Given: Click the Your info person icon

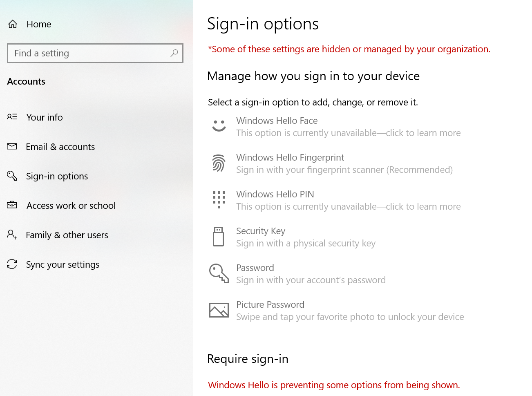Looking at the screenshot, I should click(x=12, y=117).
